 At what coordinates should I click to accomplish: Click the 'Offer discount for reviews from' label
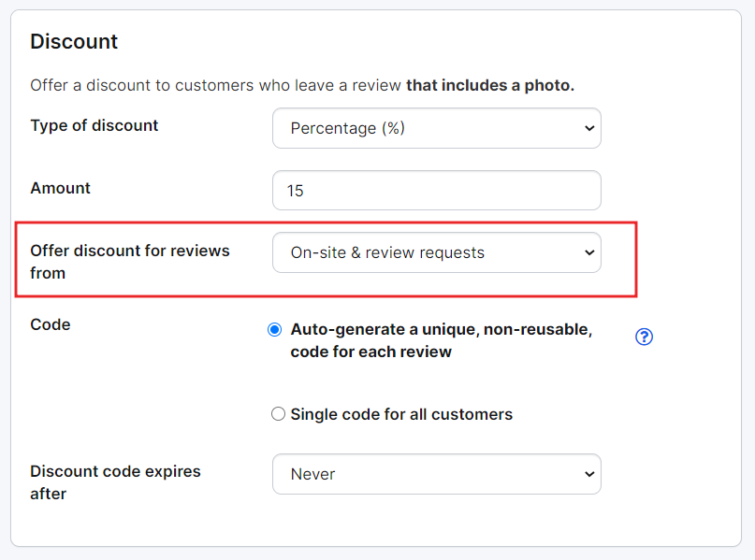coord(129,262)
